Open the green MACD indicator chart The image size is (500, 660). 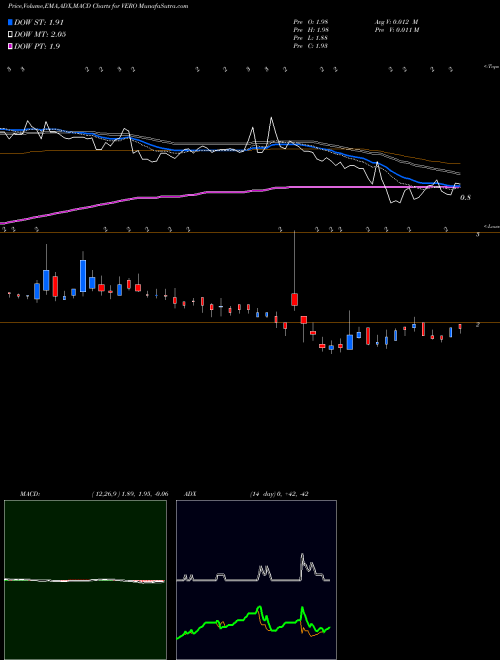(85, 580)
